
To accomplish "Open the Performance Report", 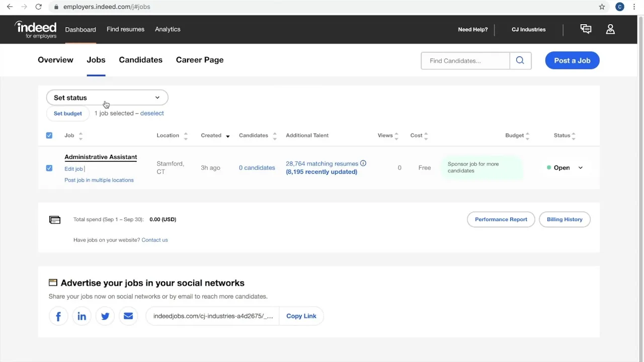I will 501,220.
